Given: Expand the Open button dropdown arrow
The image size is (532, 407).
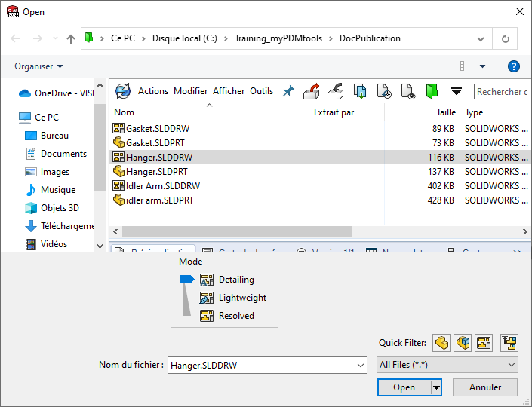Looking at the screenshot, I should pyautogui.click(x=436, y=387).
